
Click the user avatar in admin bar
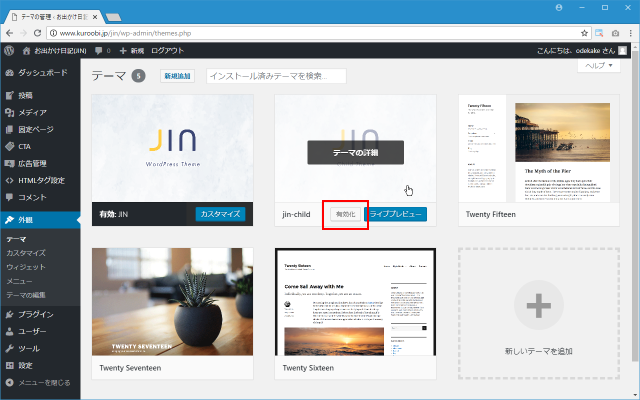pyautogui.click(x=622, y=51)
